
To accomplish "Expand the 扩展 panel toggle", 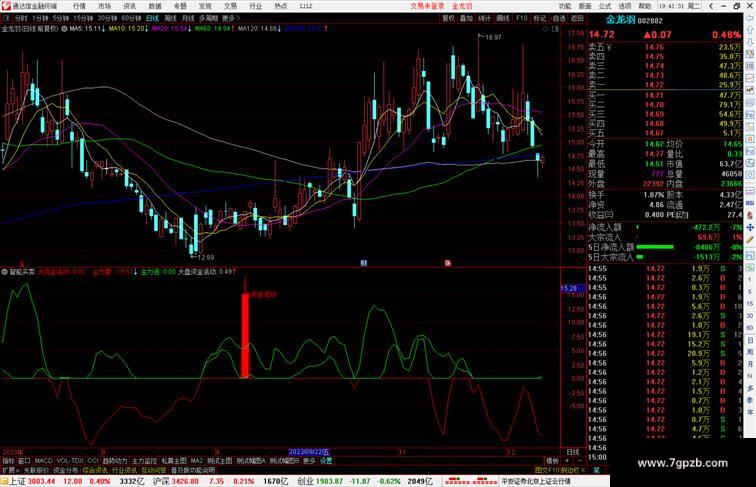I will click(x=10, y=470).
